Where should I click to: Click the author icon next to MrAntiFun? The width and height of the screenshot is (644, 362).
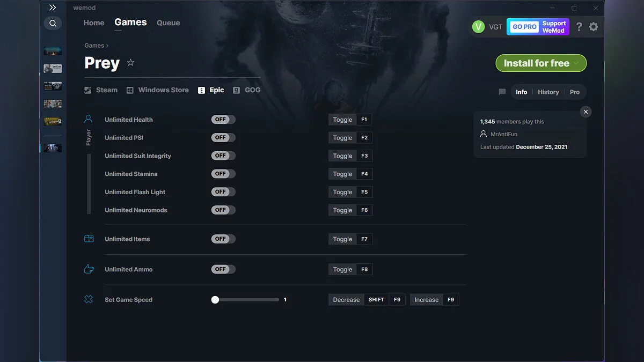484,134
